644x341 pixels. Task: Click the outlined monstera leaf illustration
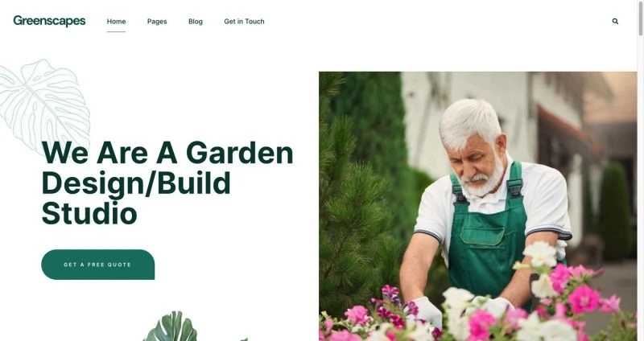[43, 105]
